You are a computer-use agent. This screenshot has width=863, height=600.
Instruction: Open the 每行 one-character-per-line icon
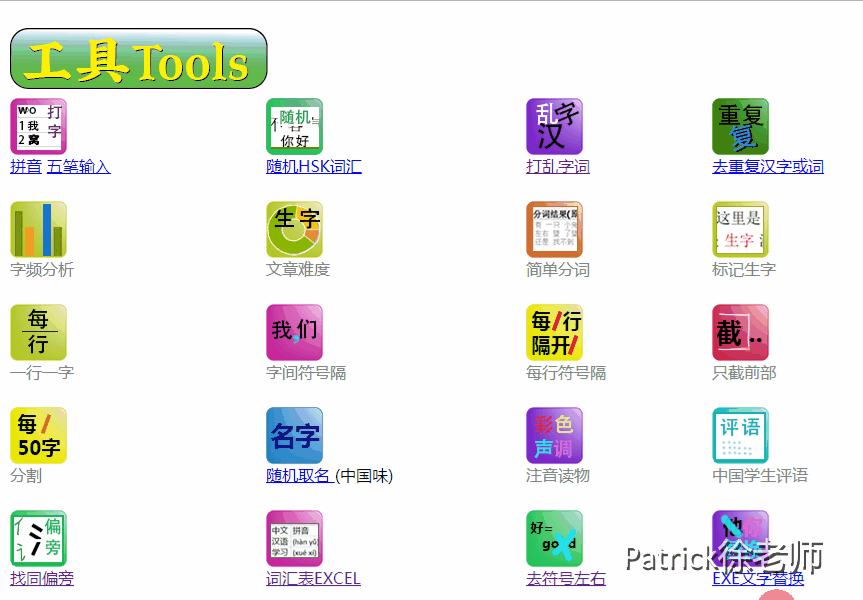(x=38, y=333)
